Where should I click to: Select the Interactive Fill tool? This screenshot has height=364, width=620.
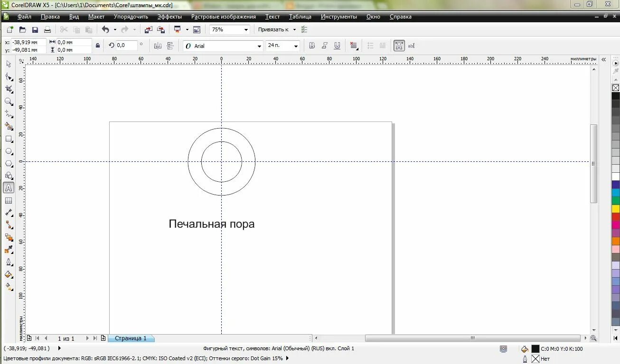coord(9,287)
